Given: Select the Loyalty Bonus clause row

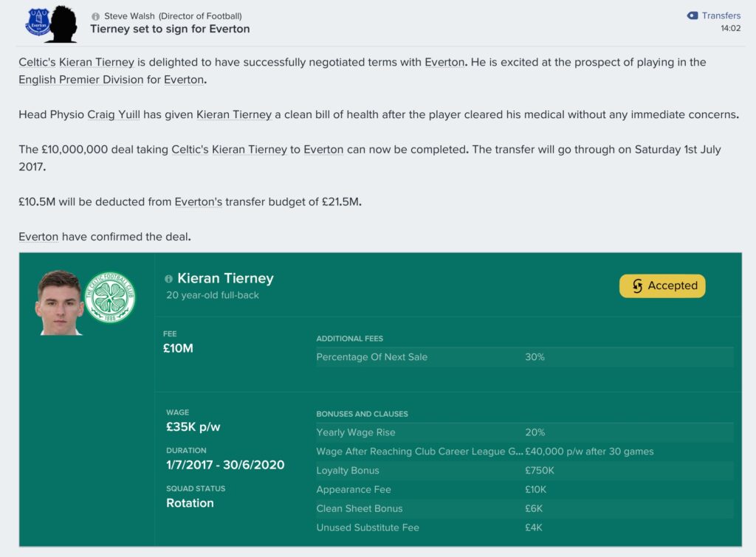Looking at the screenshot, I should 525,470.
